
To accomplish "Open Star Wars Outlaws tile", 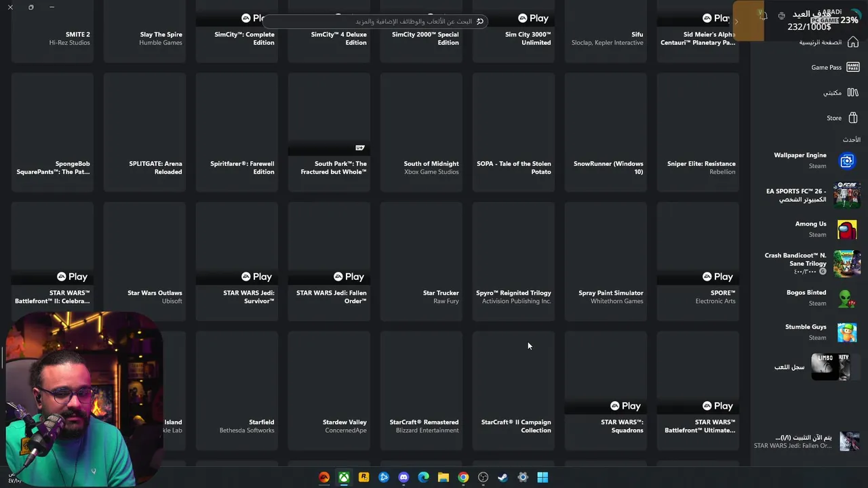I will tap(144, 262).
